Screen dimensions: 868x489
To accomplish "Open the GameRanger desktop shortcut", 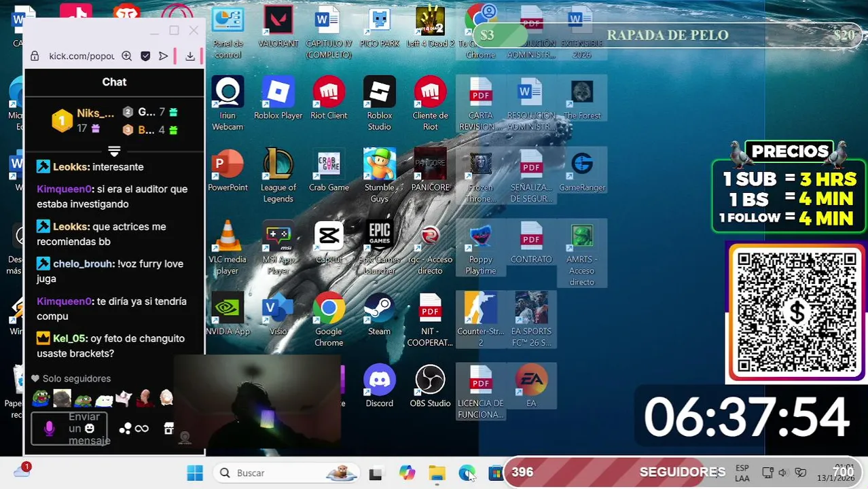I will coord(582,170).
